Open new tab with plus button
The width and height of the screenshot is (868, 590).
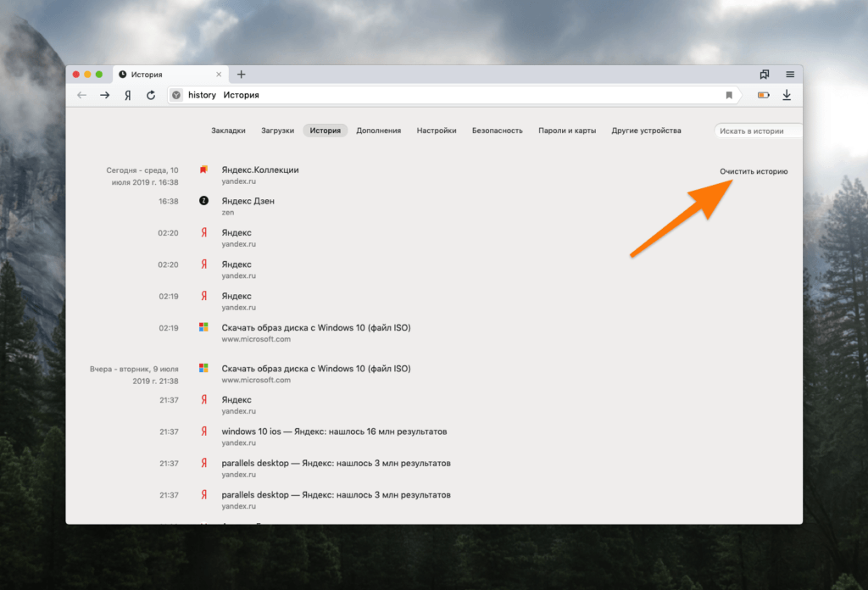click(241, 75)
